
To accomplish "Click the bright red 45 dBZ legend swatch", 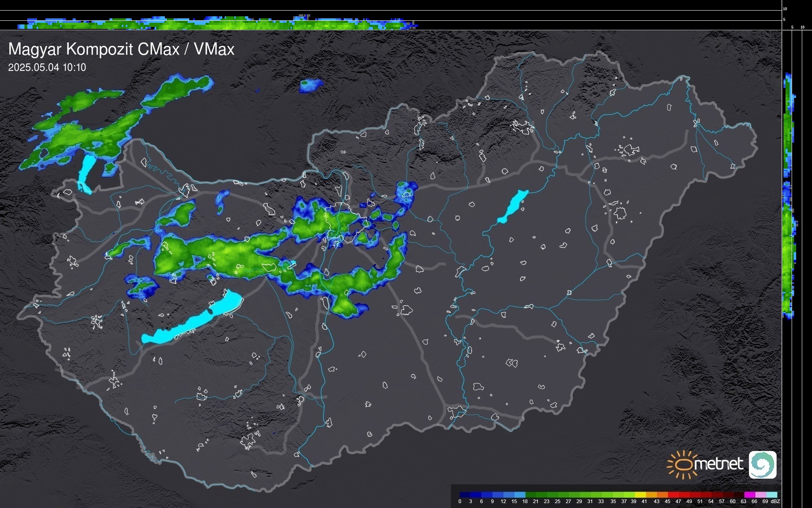I will tap(673, 495).
